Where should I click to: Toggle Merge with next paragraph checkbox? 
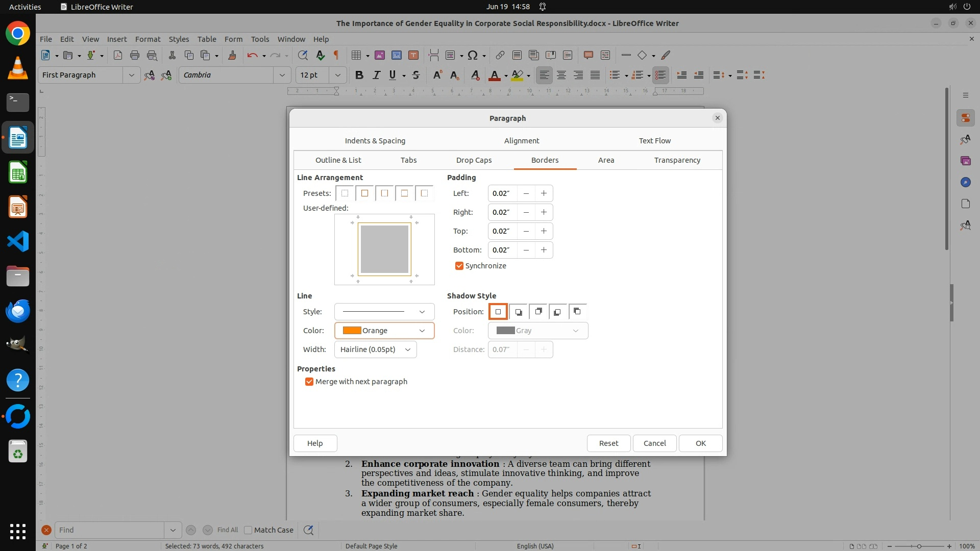(309, 382)
